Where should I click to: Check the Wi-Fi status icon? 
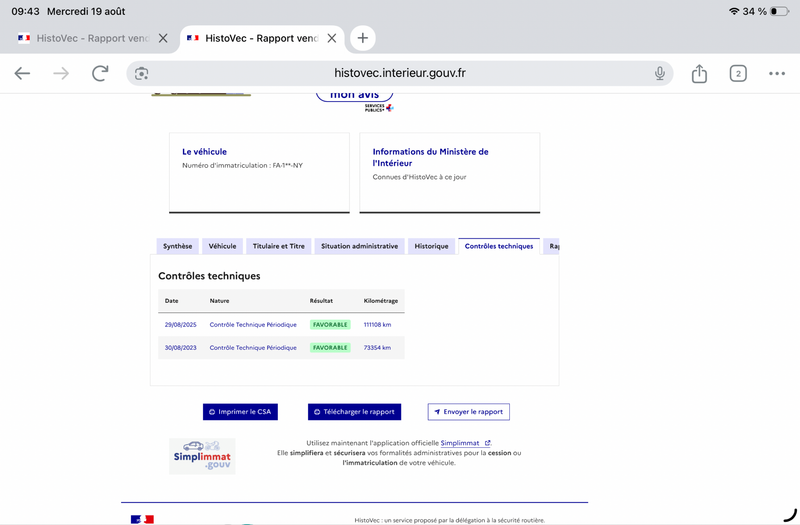coord(734,11)
